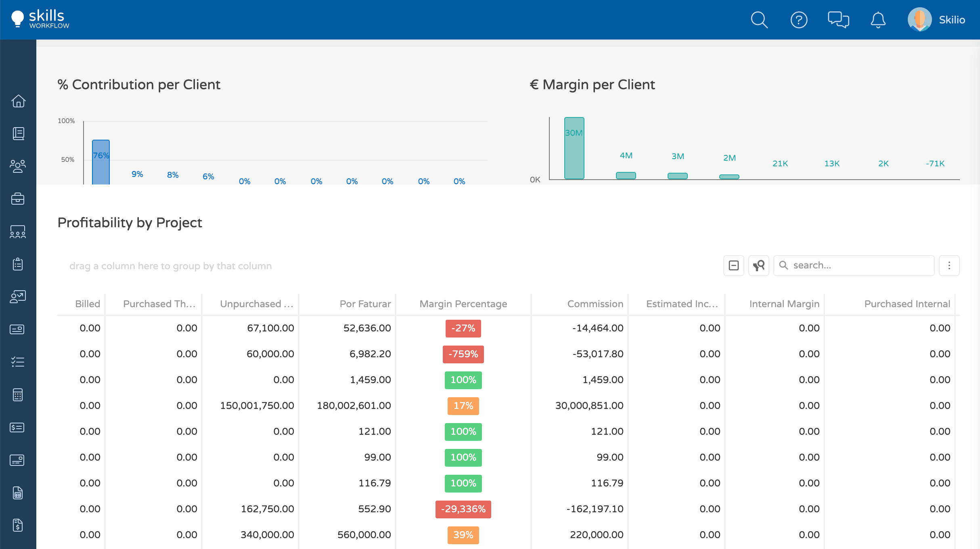Open the help question mark icon
The image size is (980, 549).
click(799, 20)
